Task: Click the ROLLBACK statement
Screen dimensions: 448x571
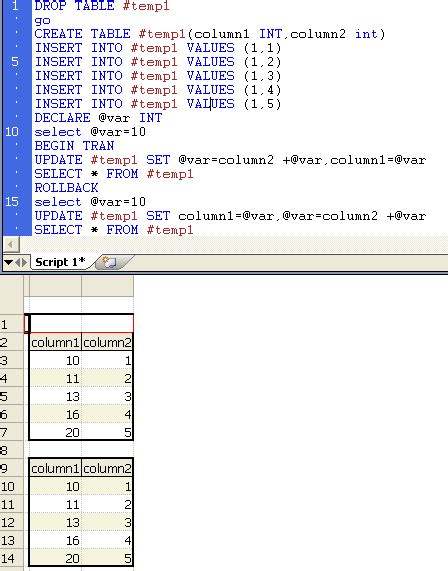Action: [x=66, y=188]
